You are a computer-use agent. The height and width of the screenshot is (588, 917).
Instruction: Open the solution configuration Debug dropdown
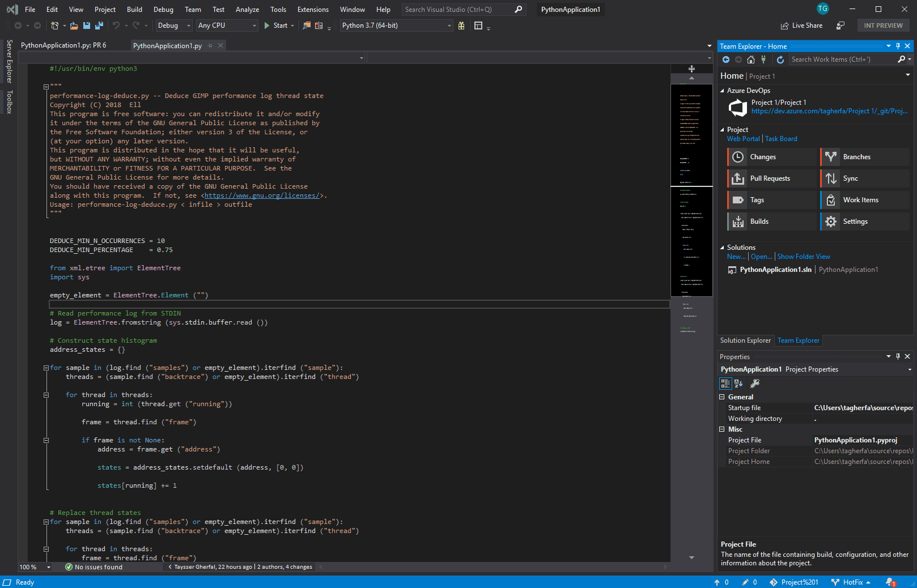click(187, 25)
